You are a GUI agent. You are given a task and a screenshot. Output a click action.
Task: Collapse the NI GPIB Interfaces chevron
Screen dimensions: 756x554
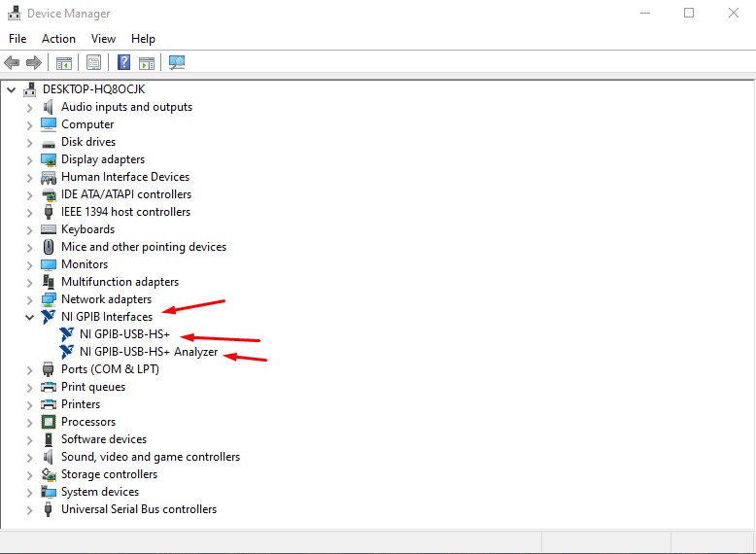click(29, 317)
